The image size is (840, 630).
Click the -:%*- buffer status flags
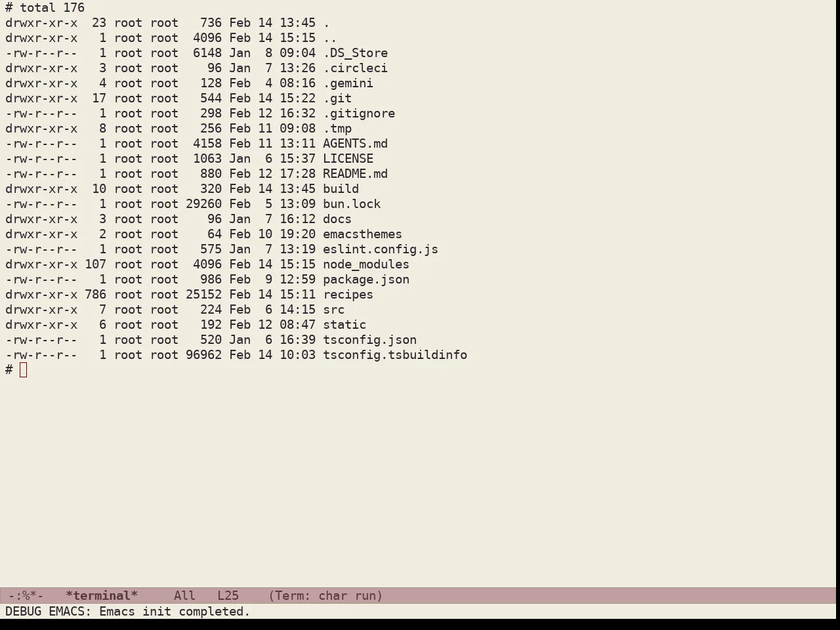click(26, 596)
